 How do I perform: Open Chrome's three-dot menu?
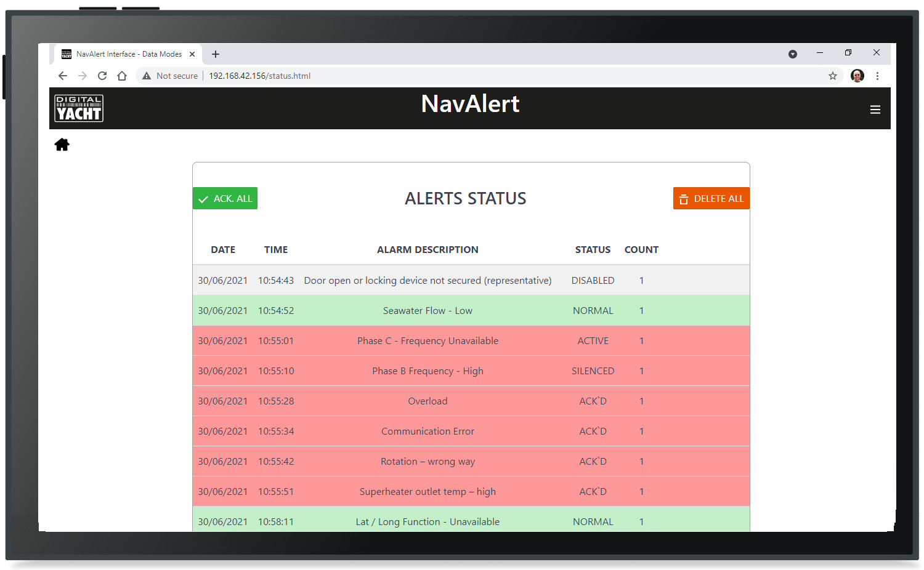tap(877, 76)
